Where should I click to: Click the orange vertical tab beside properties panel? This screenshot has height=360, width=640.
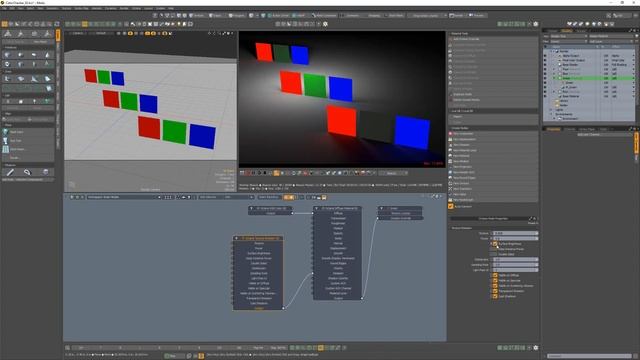[x=636, y=143]
